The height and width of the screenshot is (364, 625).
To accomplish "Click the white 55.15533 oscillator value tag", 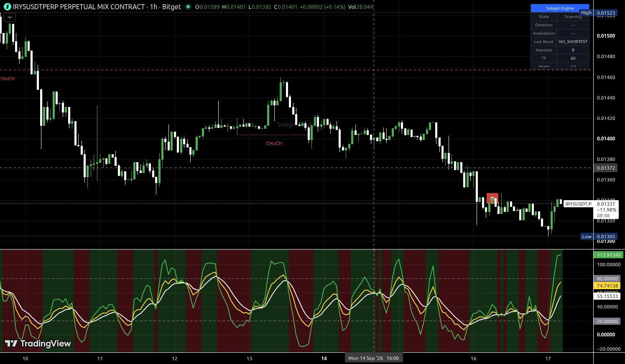I will coord(607,296).
